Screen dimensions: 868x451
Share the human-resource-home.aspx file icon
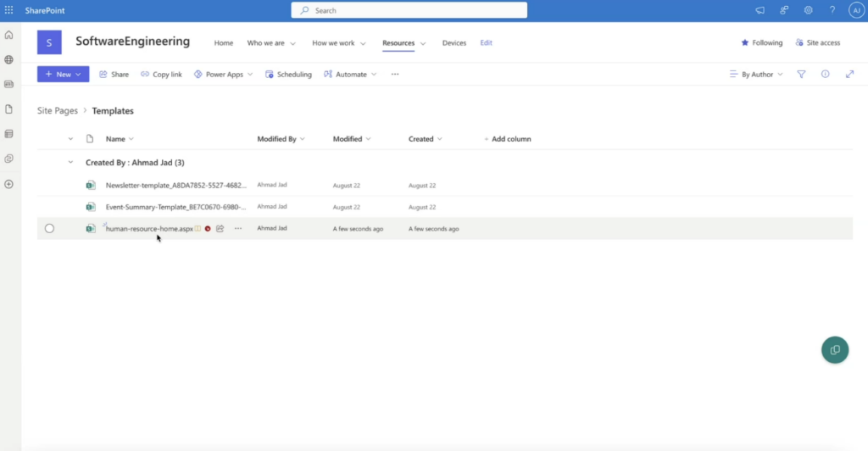click(x=220, y=229)
